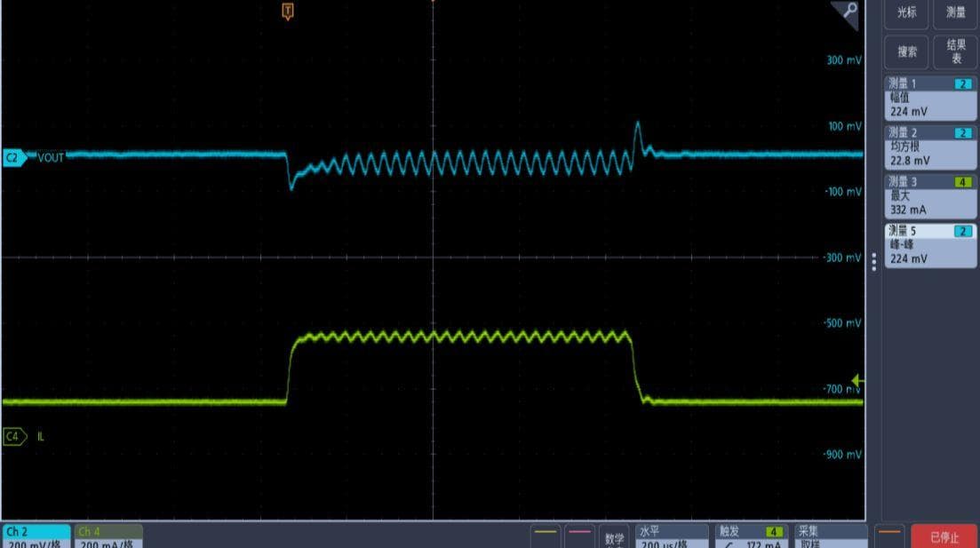
Task: Select the C2 channel handle
Action: (13, 158)
